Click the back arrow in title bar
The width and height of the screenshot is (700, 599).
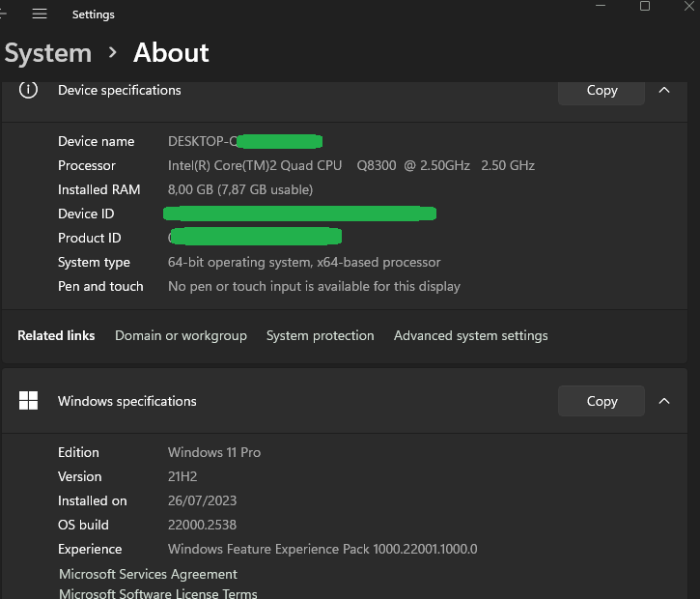coord(3,14)
